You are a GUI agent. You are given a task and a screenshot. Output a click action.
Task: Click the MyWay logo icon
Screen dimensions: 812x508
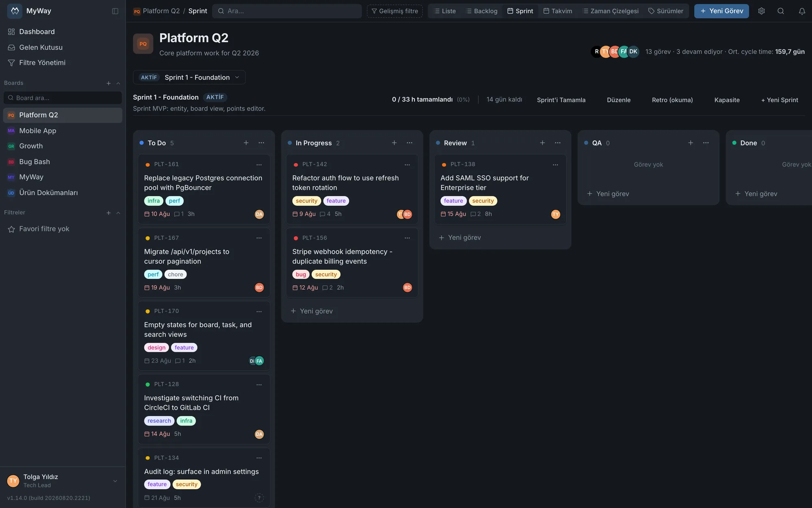click(15, 11)
